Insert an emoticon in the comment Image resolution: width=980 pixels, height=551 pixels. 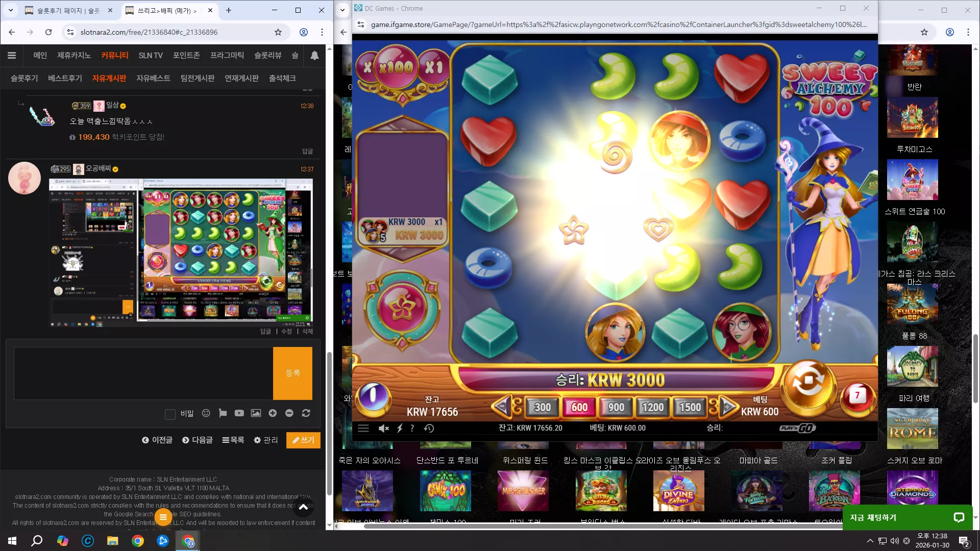[x=206, y=413]
